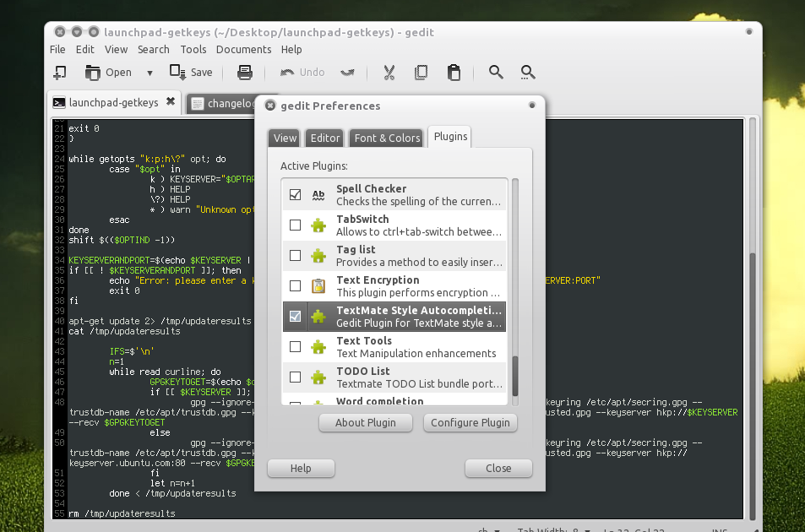Click the Print toolbar icon

[245, 73]
